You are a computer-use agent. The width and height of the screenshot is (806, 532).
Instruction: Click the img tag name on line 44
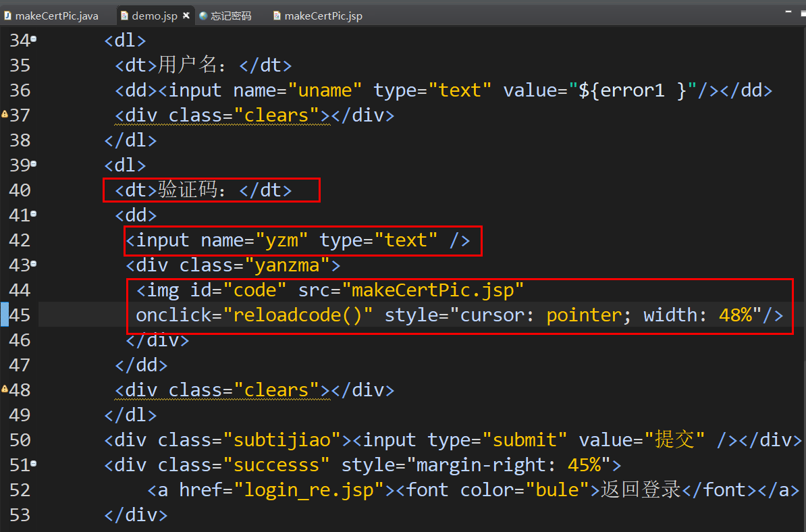[x=163, y=290]
